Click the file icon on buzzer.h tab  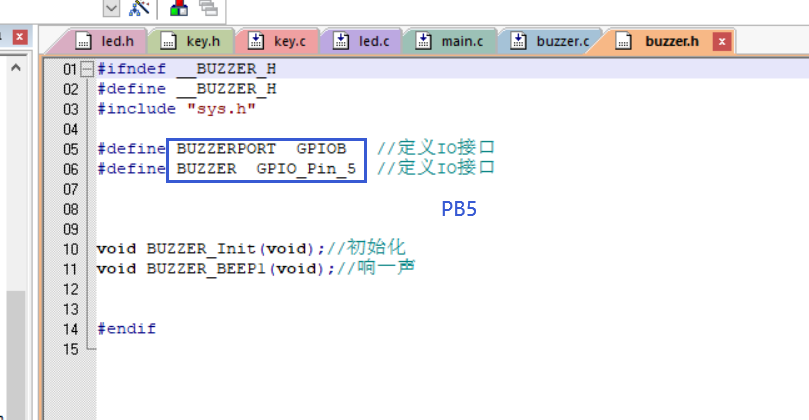pos(623,41)
